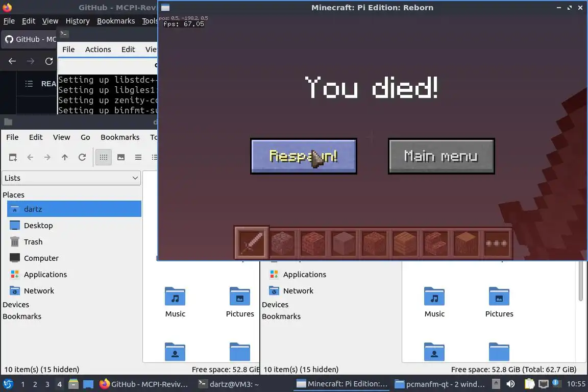
Task: Open File menu in file manager
Action: pyautogui.click(x=12, y=137)
